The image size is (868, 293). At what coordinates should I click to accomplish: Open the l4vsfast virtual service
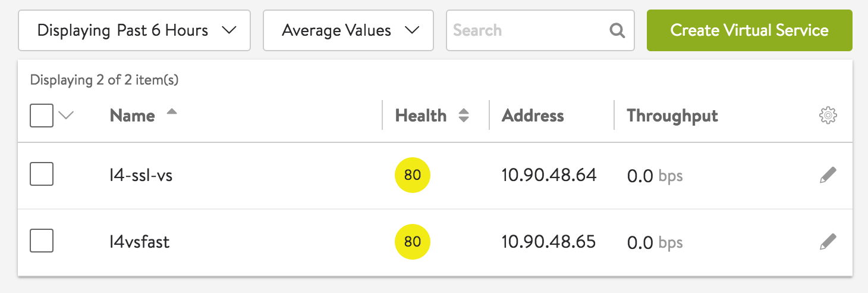pos(140,242)
